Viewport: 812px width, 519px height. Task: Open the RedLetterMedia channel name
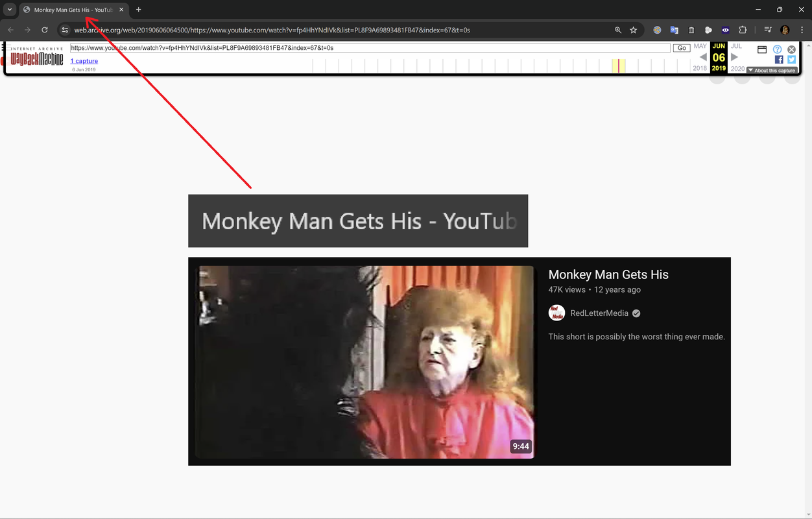pyautogui.click(x=599, y=313)
